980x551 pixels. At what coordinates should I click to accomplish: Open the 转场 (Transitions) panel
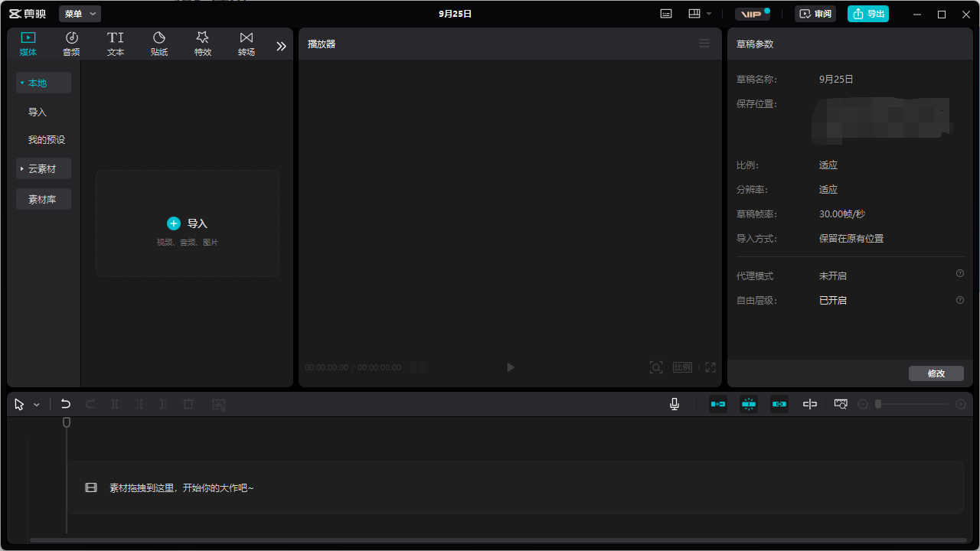(x=246, y=44)
